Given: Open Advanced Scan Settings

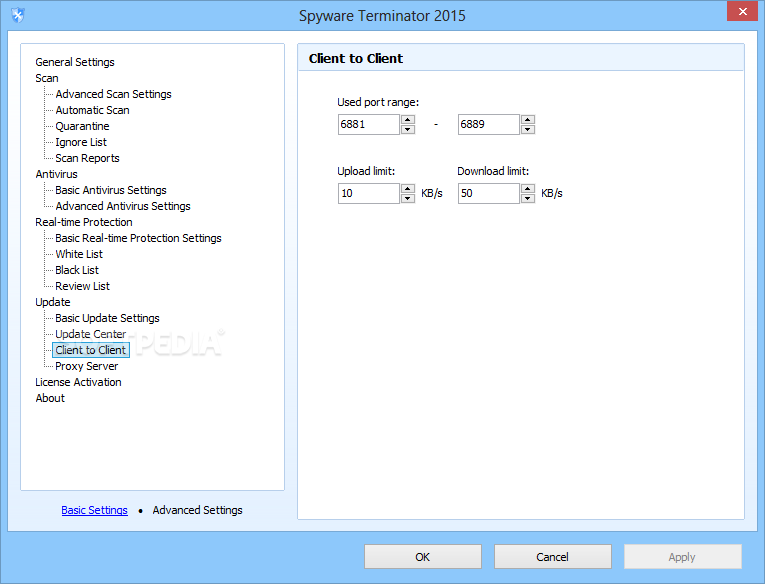Looking at the screenshot, I should pos(113,94).
